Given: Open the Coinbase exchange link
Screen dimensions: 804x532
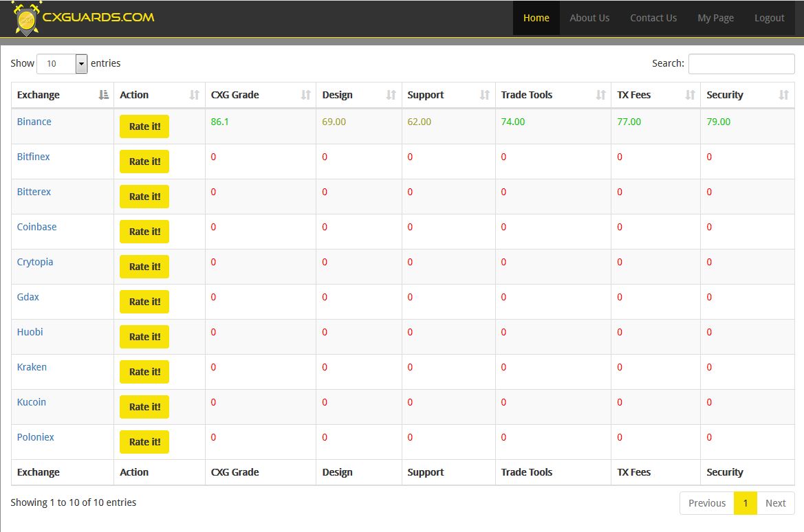Looking at the screenshot, I should pos(37,227).
